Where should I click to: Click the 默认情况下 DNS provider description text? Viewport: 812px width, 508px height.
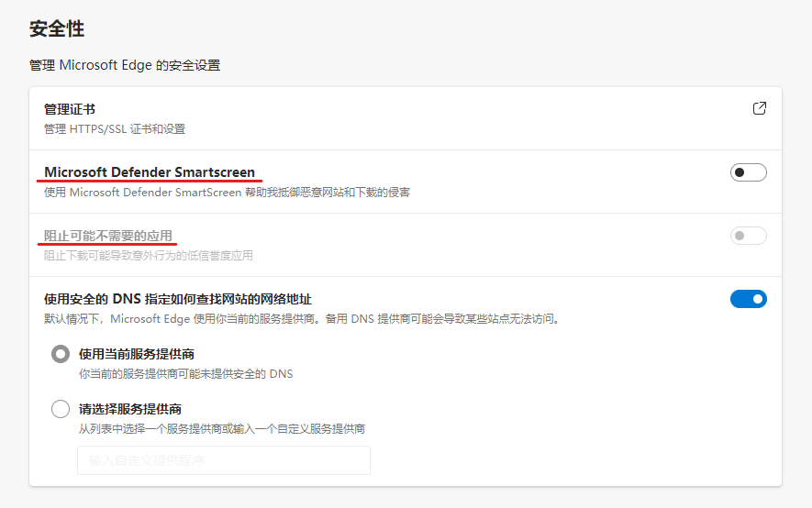[x=303, y=319]
